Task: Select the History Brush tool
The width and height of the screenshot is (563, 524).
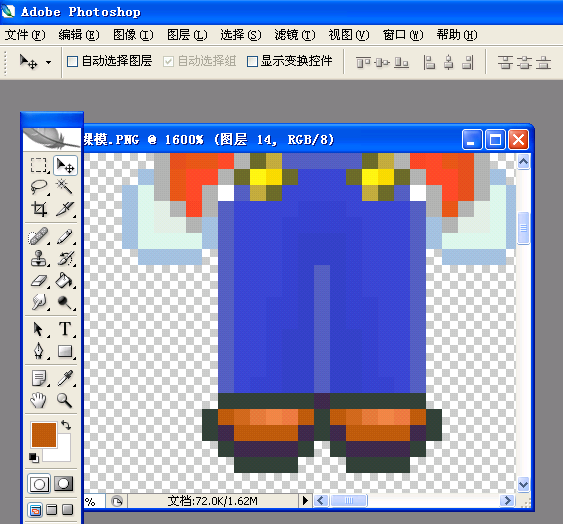Action: tap(65, 258)
